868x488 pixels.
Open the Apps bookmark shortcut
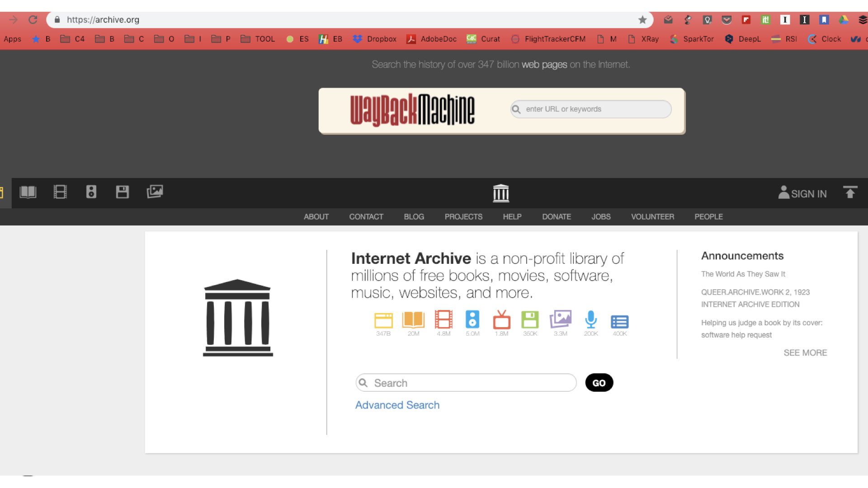[x=12, y=39]
